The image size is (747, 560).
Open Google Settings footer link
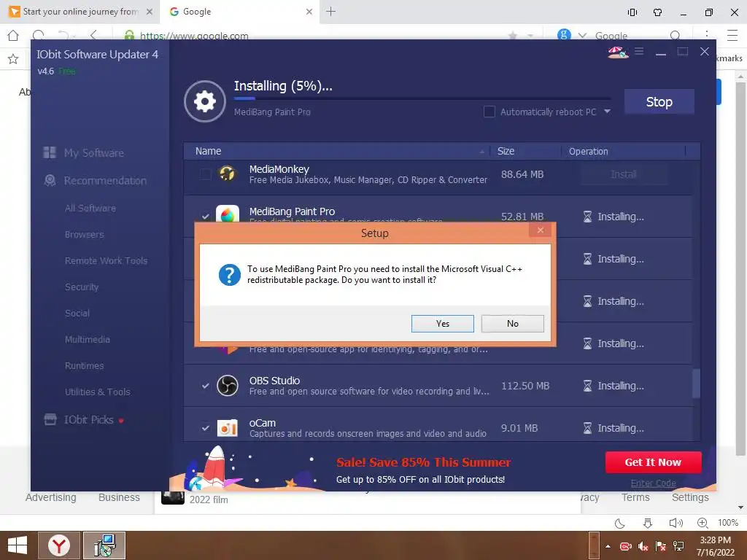tap(690, 497)
